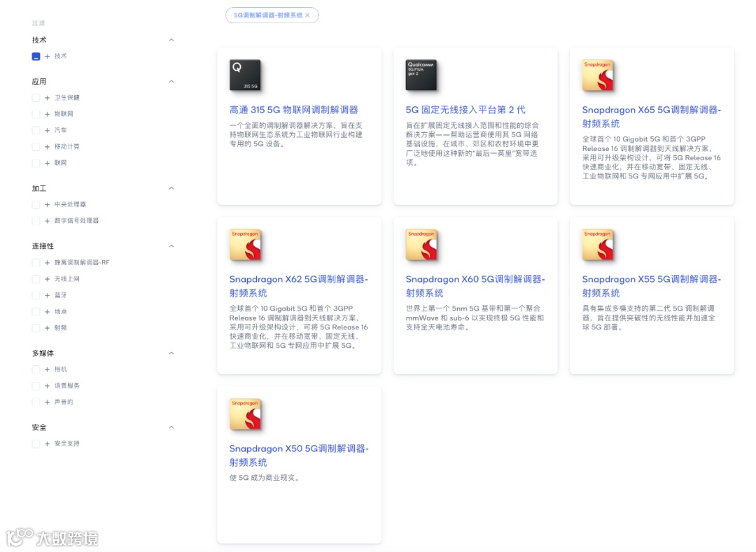Check the 中央处理器 filter checkbox
The width and height of the screenshot is (756, 552).
(36, 205)
